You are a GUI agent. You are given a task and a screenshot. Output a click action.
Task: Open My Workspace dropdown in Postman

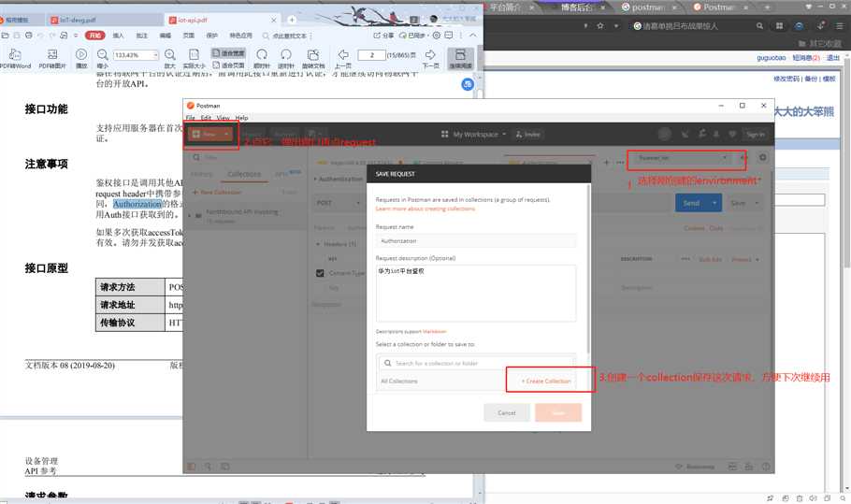coord(473,134)
